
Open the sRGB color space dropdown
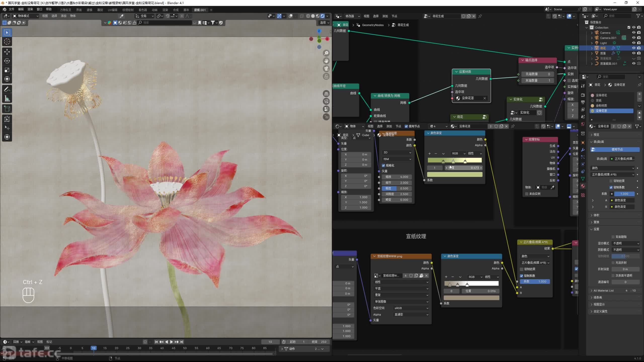pyautogui.click(x=411, y=308)
